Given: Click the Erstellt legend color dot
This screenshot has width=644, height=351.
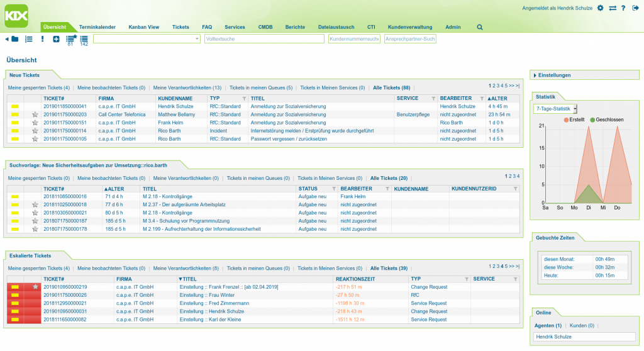Looking at the screenshot, I should [566, 120].
